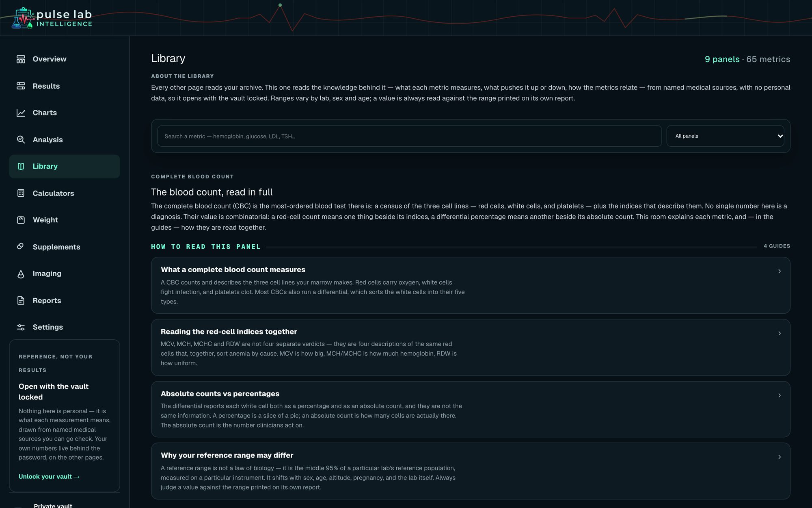Open the 'What a complete blood count measures' guide title

point(233,270)
